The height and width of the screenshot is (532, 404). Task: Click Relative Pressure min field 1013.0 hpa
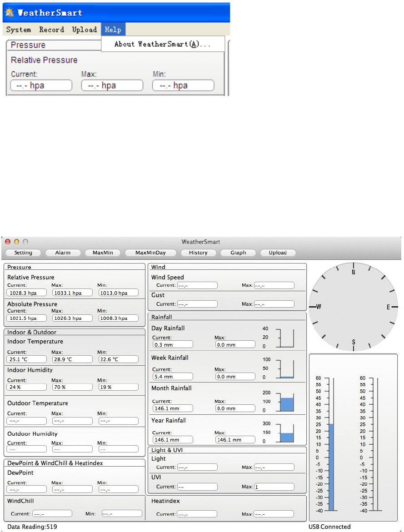(119, 293)
